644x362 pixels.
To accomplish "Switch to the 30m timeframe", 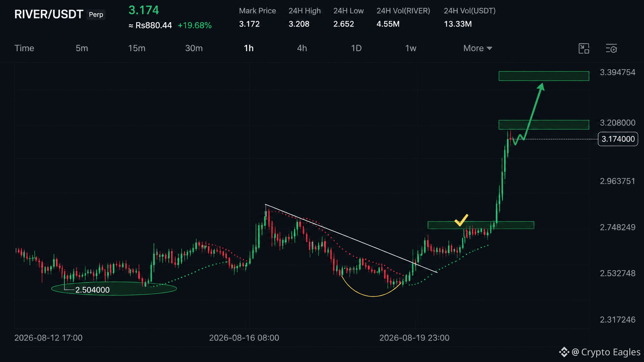I will (x=194, y=48).
